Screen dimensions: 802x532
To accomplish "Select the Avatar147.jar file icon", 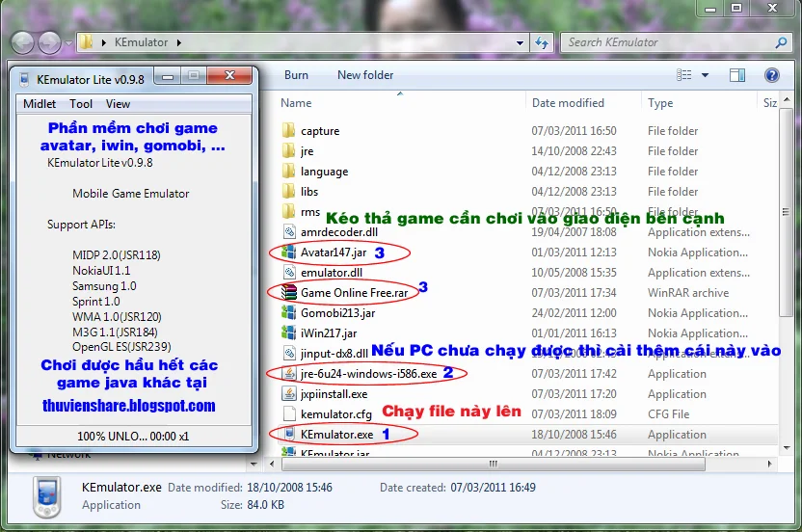I will [x=288, y=253].
